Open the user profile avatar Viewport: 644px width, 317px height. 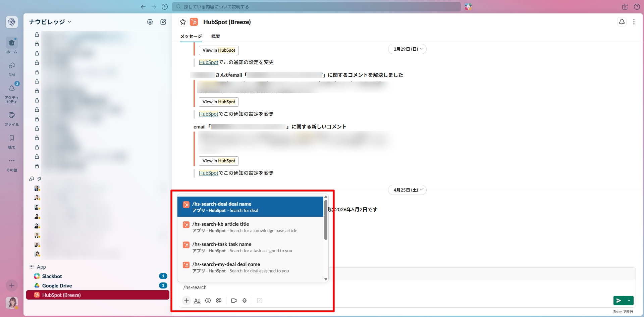click(12, 303)
